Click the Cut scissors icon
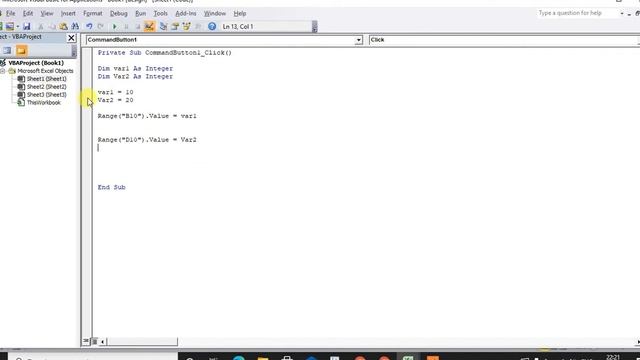640x360 pixels. click(40, 27)
